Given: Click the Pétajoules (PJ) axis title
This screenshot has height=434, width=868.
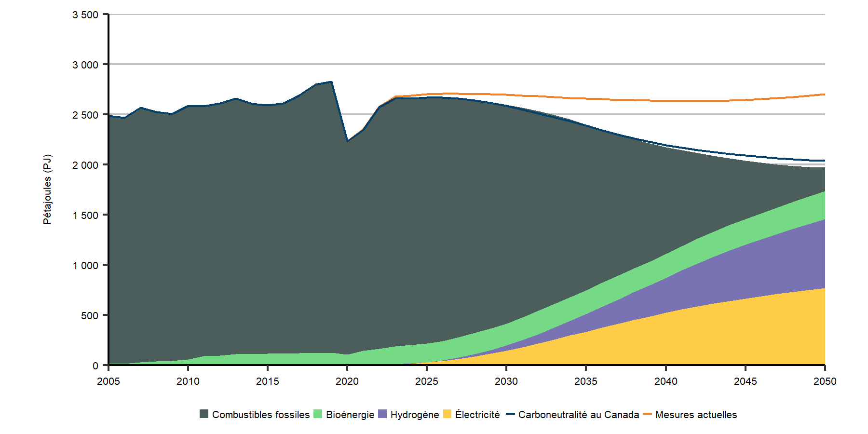Looking at the screenshot, I should (47, 190).
